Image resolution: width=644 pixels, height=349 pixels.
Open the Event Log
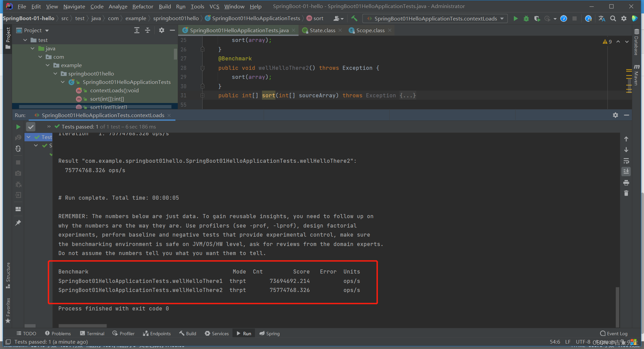click(x=614, y=334)
